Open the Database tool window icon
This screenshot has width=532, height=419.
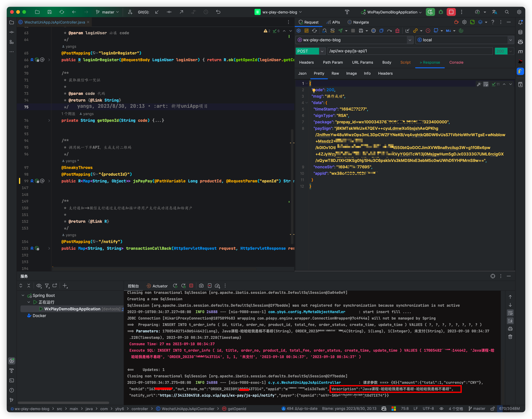tap(520, 32)
